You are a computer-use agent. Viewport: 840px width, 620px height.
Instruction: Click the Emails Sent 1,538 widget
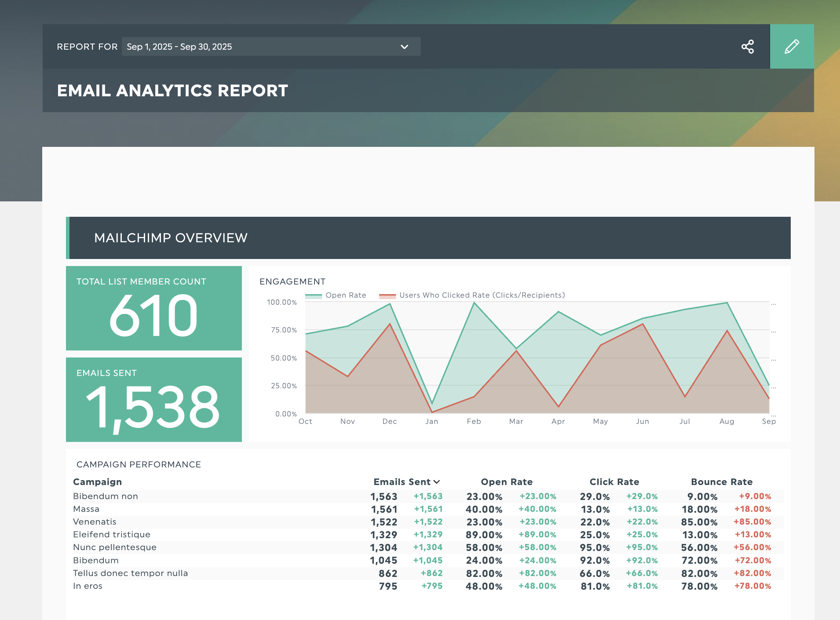click(x=153, y=400)
